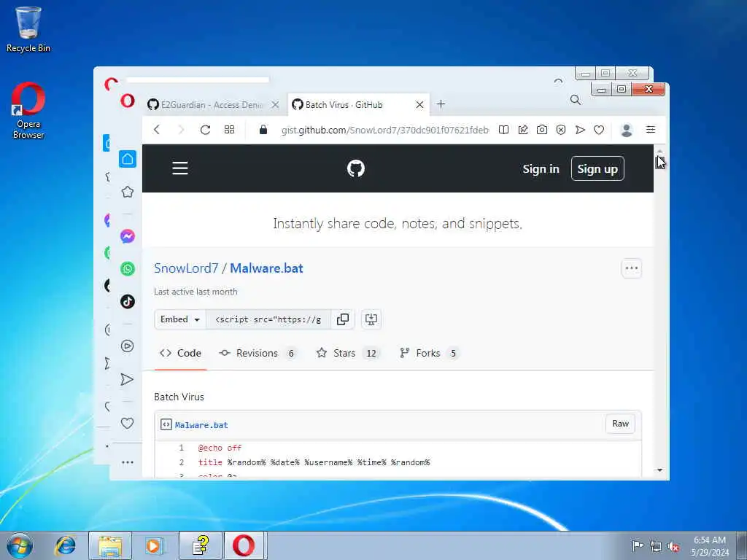Click the sidebar home icon
The height and width of the screenshot is (560, 747).
point(127,159)
